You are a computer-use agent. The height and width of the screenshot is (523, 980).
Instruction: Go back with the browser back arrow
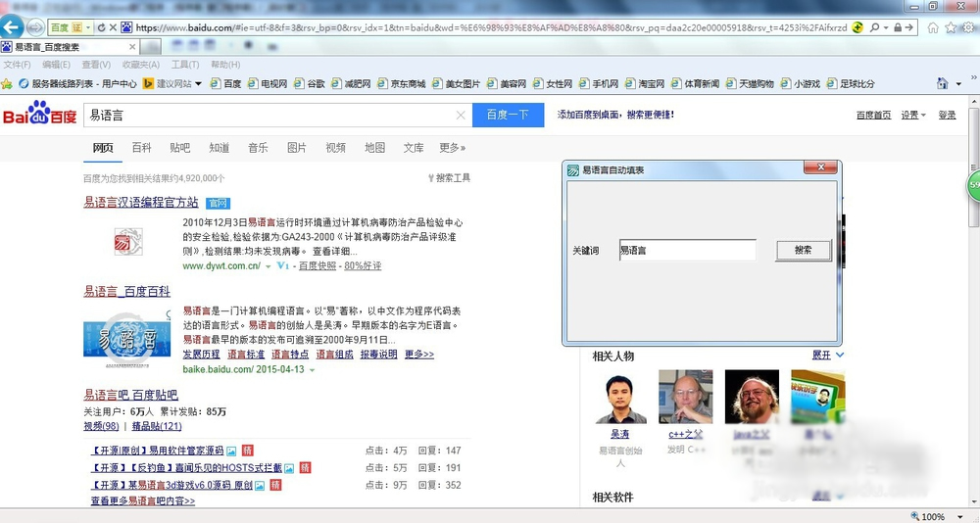coord(12,26)
